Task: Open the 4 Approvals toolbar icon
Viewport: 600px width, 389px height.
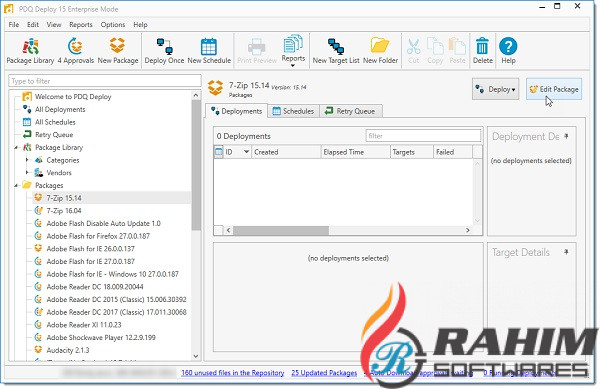Action: pyautogui.click(x=75, y=51)
